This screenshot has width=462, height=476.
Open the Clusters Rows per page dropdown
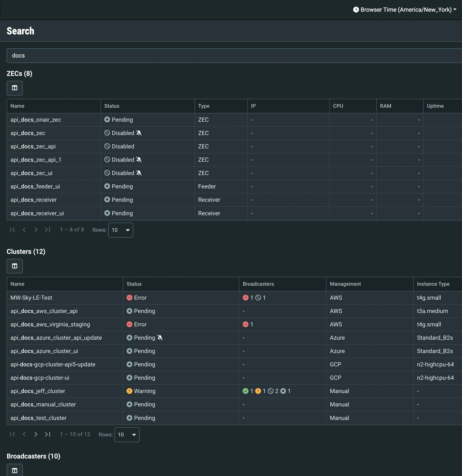[127, 435]
